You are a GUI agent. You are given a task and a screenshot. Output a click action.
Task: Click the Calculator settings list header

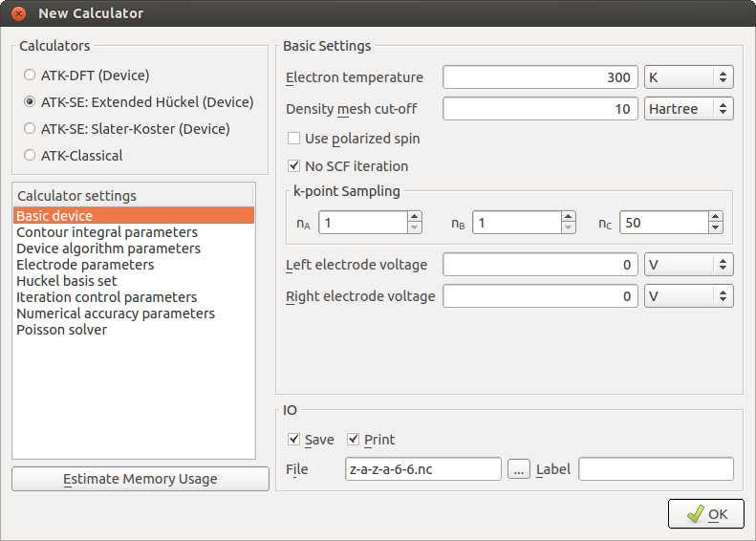pyautogui.click(x=133, y=196)
